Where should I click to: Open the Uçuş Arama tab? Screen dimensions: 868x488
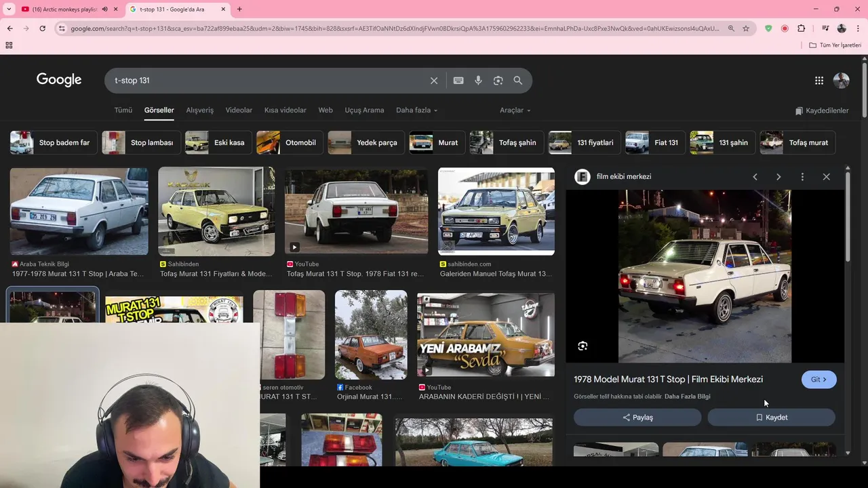coord(364,110)
